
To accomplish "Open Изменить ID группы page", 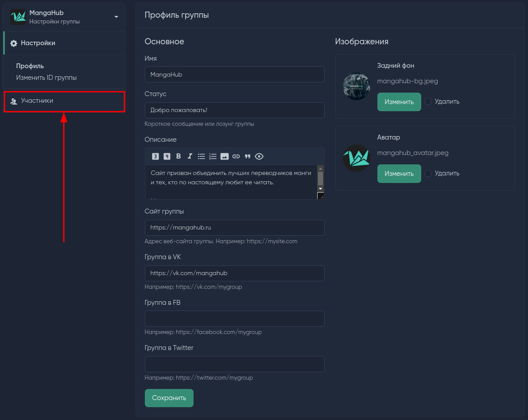I will coord(47,78).
